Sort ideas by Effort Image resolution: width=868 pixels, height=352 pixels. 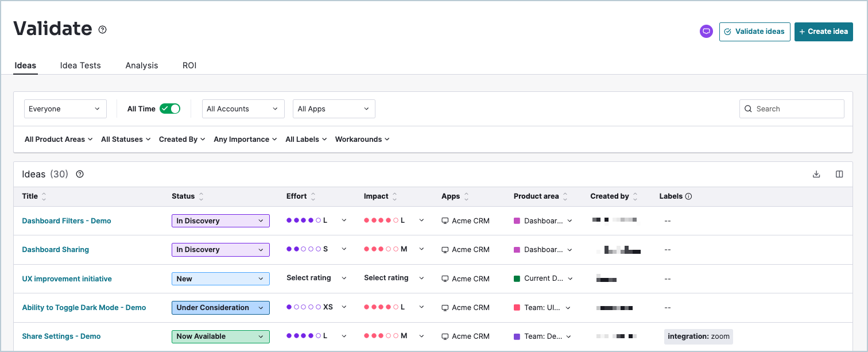click(x=313, y=196)
